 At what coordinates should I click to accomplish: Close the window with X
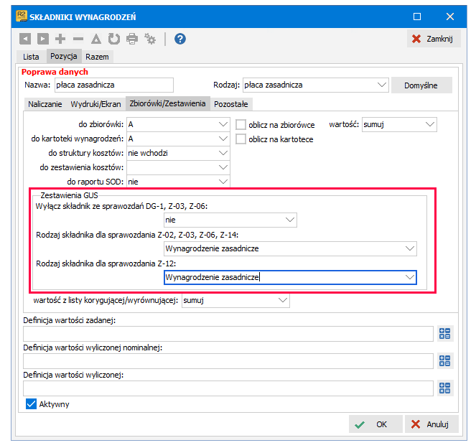[450, 17]
